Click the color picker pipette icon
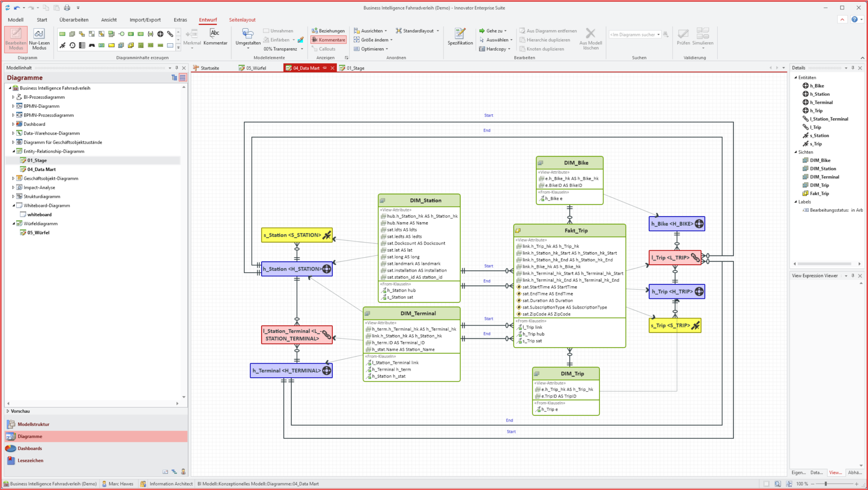868x490 pixels. click(300, 40)
